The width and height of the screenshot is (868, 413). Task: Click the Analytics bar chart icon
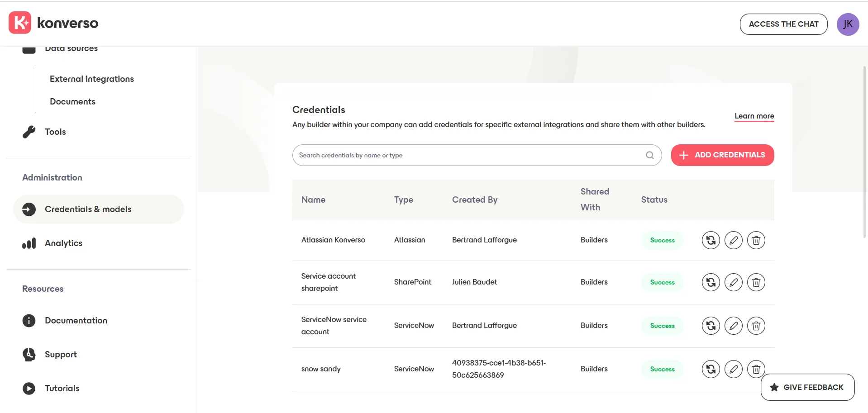(x=29, y=243)
